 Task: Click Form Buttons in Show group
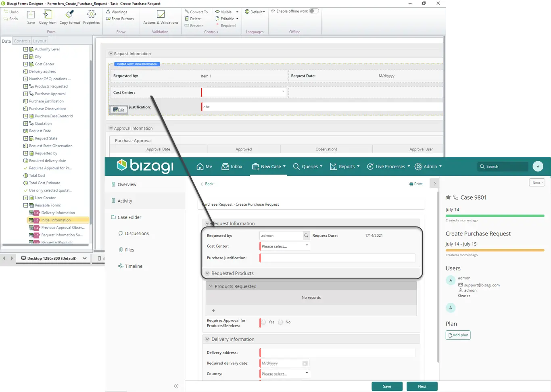[x=120, y=19]
